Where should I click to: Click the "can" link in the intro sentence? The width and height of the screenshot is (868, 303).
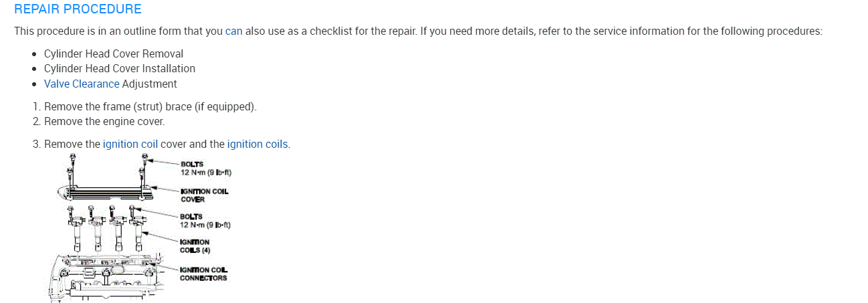point(233,31)
